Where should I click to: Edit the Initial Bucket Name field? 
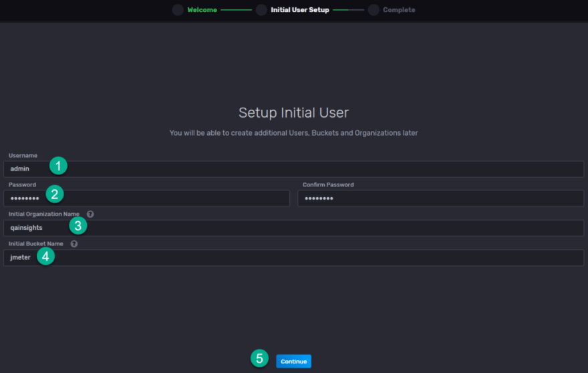pyautogui.click(x=293, y=257)
